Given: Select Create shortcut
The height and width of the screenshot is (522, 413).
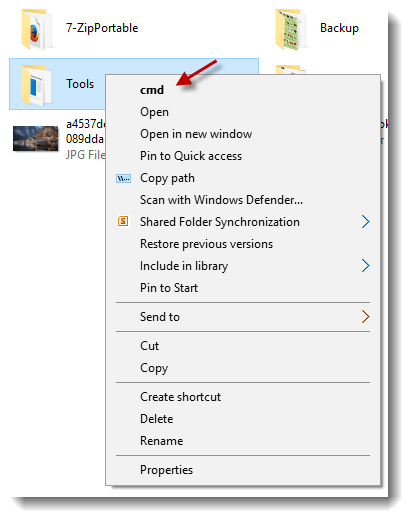Looking at the screenshot, I should pyautogui.click(x=243, y=397).
